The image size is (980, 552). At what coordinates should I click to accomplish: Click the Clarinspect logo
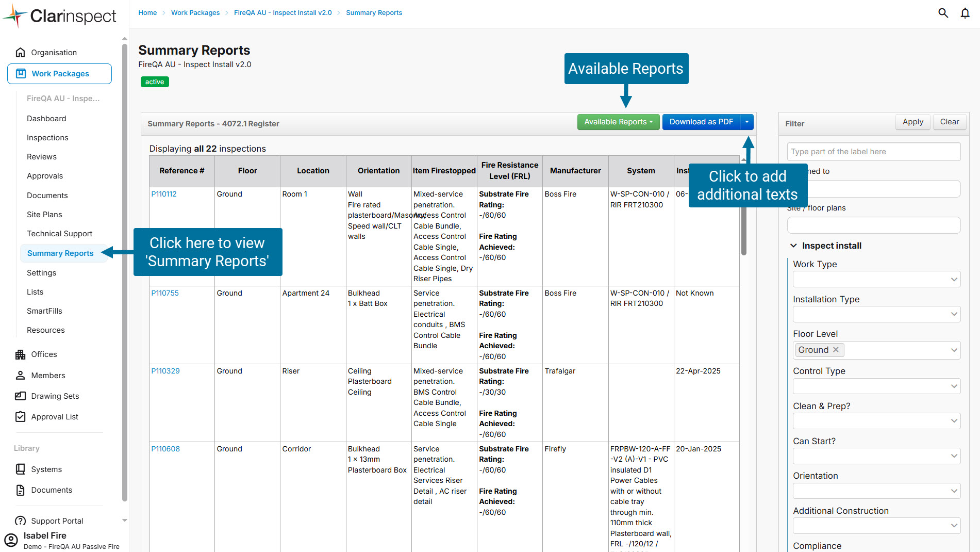[60, 15]
